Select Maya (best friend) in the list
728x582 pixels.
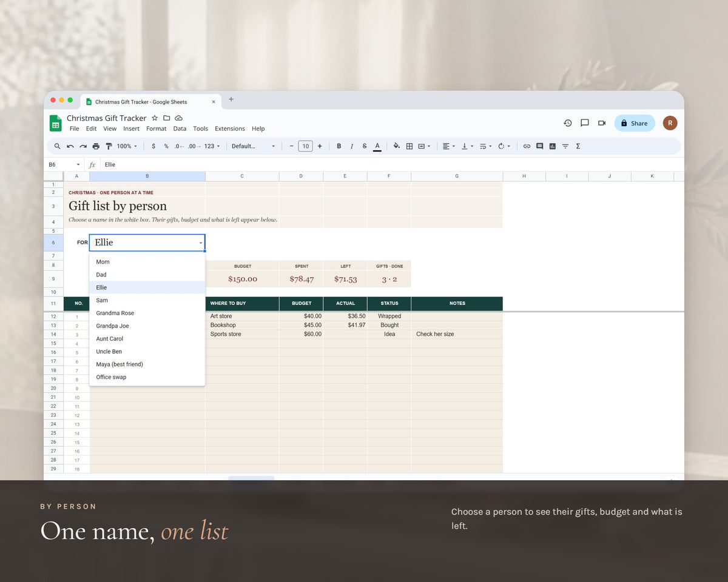[147, 364]
